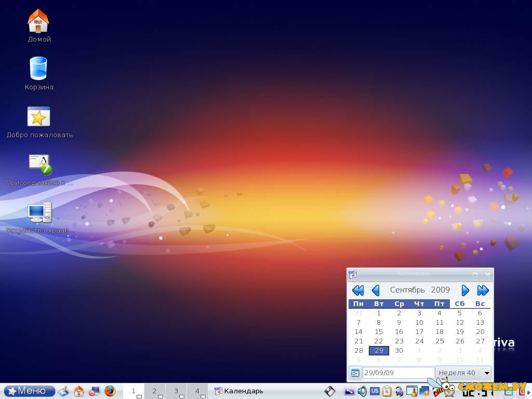Switch to virtual desktop 3
Screen dimensions: 532x399
point(176,391)
